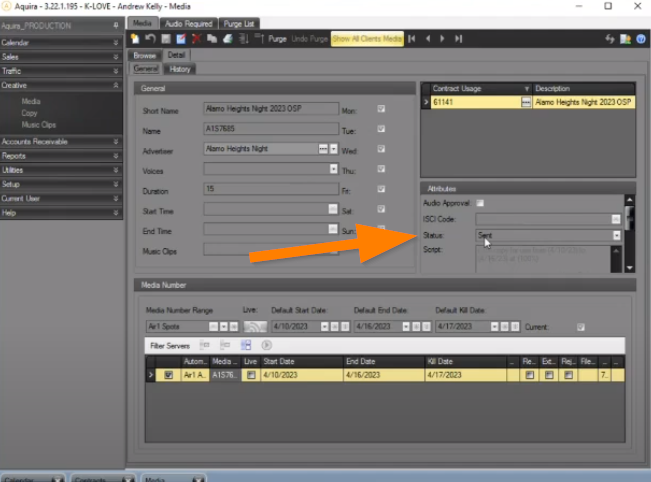
Task: Open the Default End Date dropdown
Action: point(406,327)
